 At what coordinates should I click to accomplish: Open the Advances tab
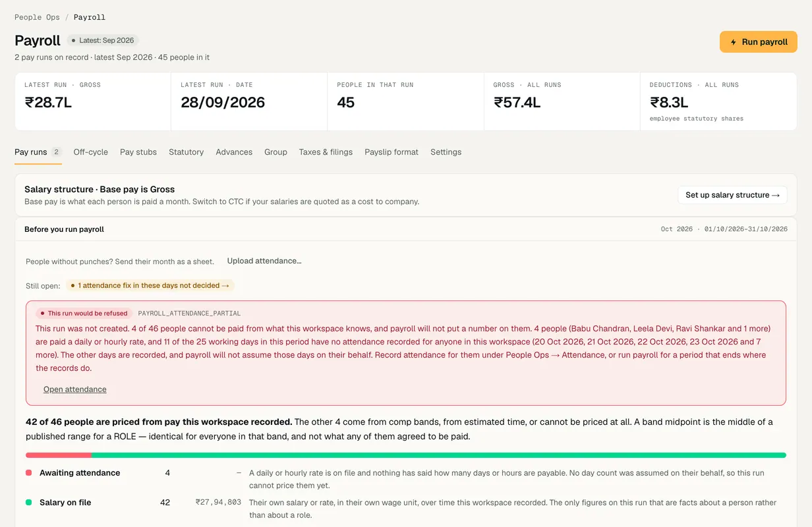(x=234, y=152)
